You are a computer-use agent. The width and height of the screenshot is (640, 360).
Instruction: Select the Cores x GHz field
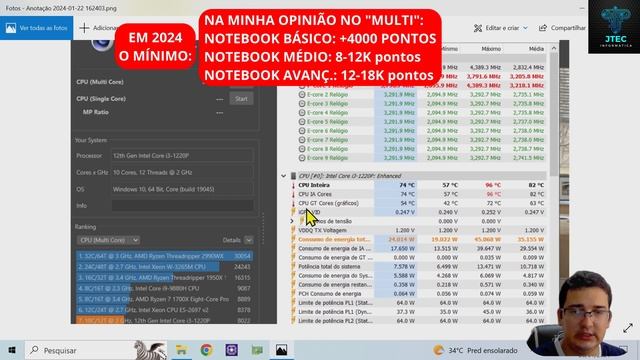click(182, 172)
